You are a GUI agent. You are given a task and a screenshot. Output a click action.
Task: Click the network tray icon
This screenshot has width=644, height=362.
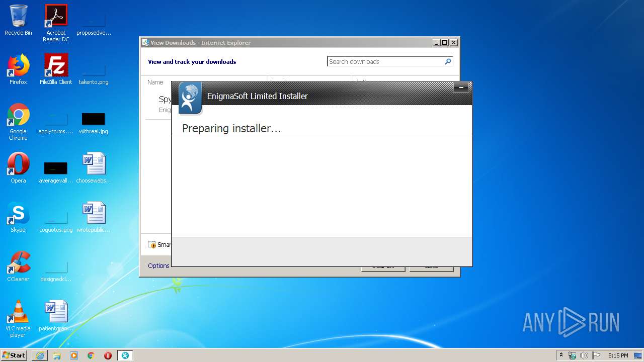572,355
